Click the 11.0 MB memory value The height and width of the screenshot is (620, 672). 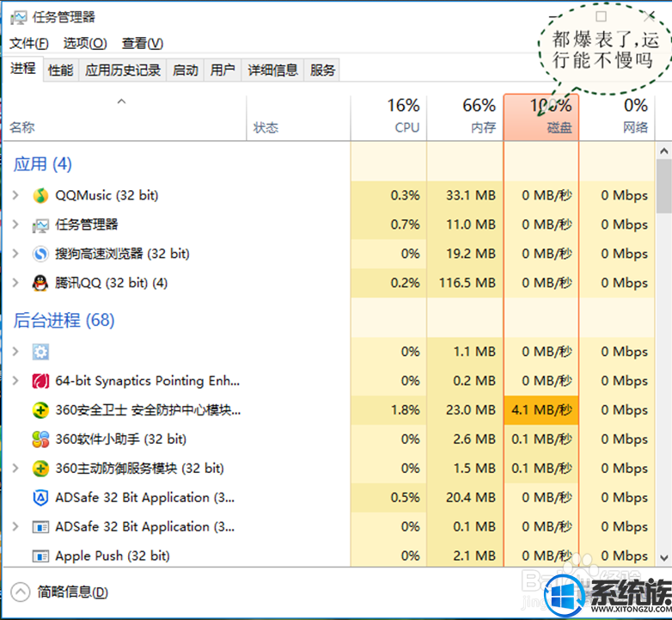[471, 224]
